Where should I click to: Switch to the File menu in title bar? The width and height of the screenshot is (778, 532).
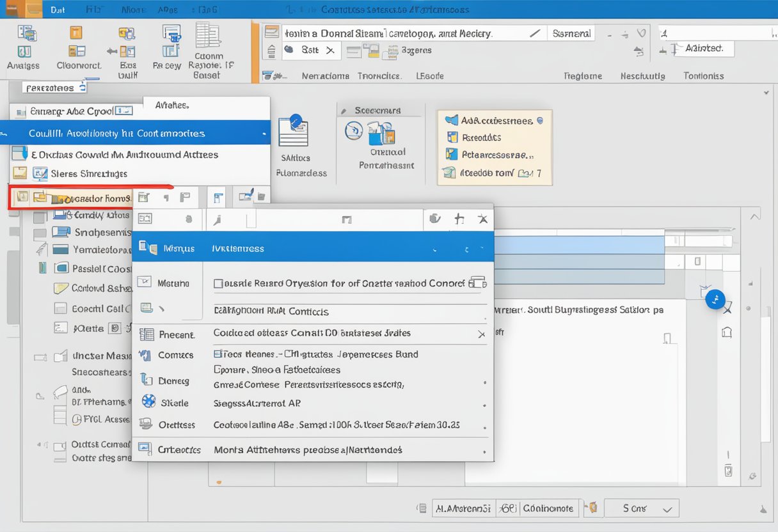(96, 9)
